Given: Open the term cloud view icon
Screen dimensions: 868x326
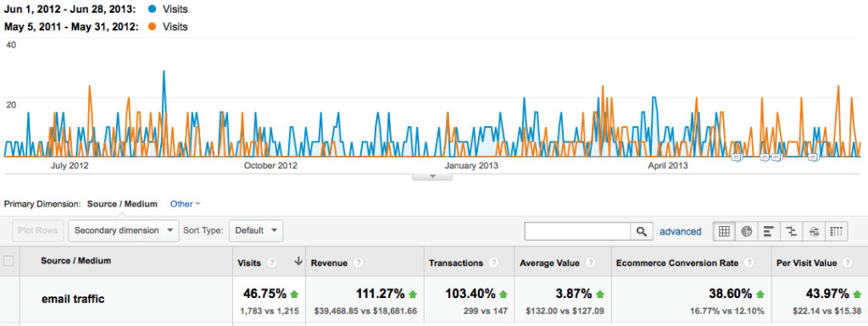Looking at the screenshot, I should [x=814, y=231].
